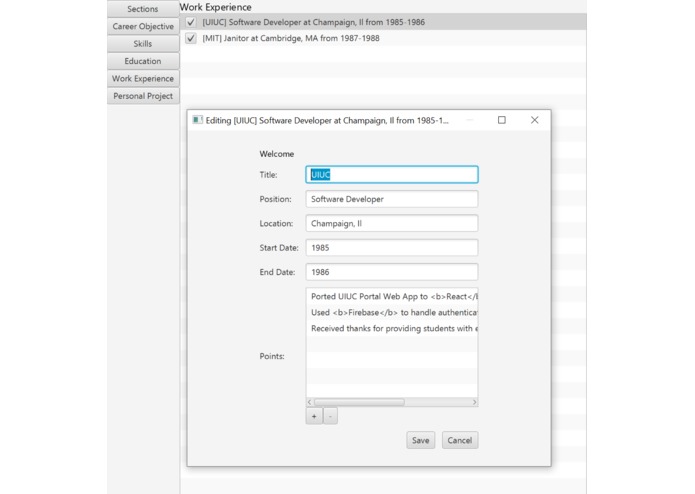Screen dimensions: 695x494
Task: Open the Skills section
Action: 143,43
